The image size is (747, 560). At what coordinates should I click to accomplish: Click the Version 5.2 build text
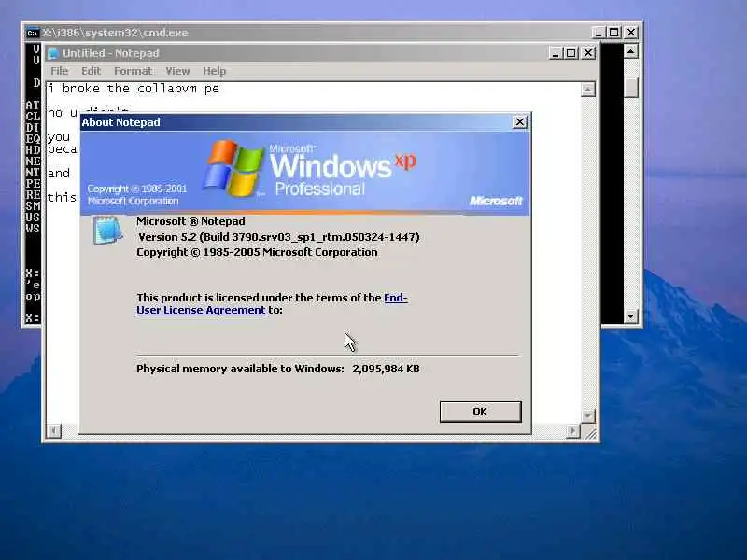coord(278,237)
